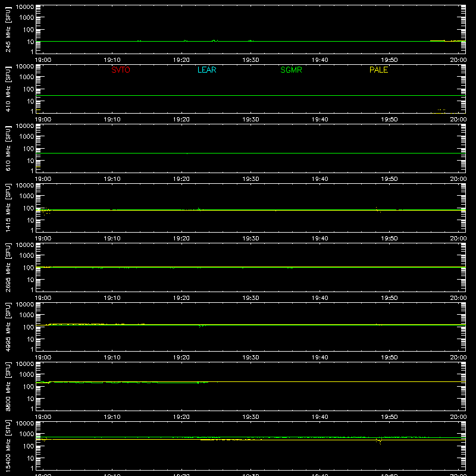476x476 pixels.
Task: Click the 10 y-axis value on 1415 MHz panel
Action: coord(30,220)
